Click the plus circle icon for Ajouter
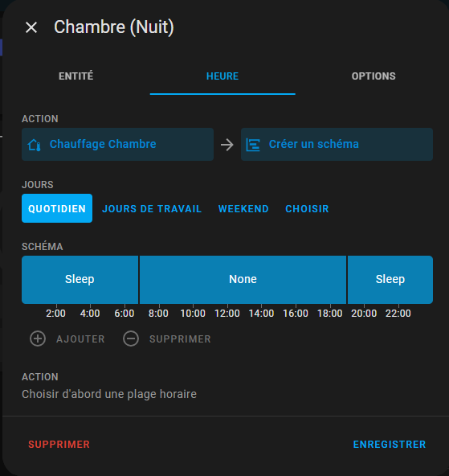This screenshot has width=449, height=476. [38, 339]
